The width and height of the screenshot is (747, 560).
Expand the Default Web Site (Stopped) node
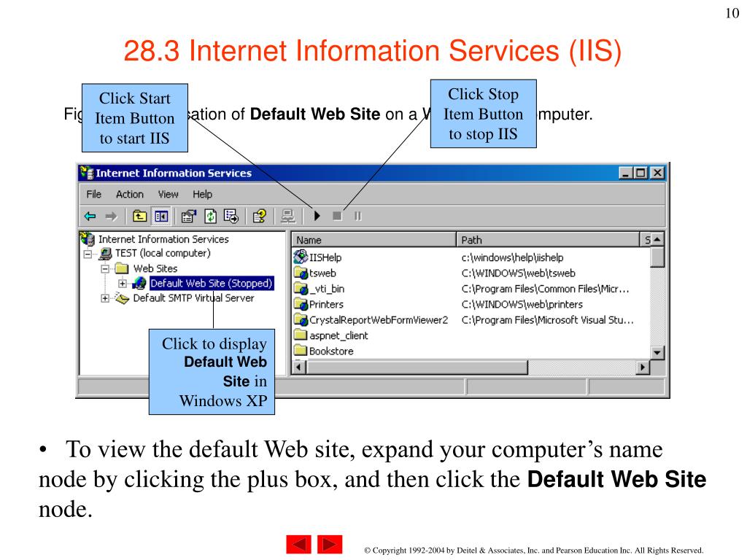click(123, 284)
